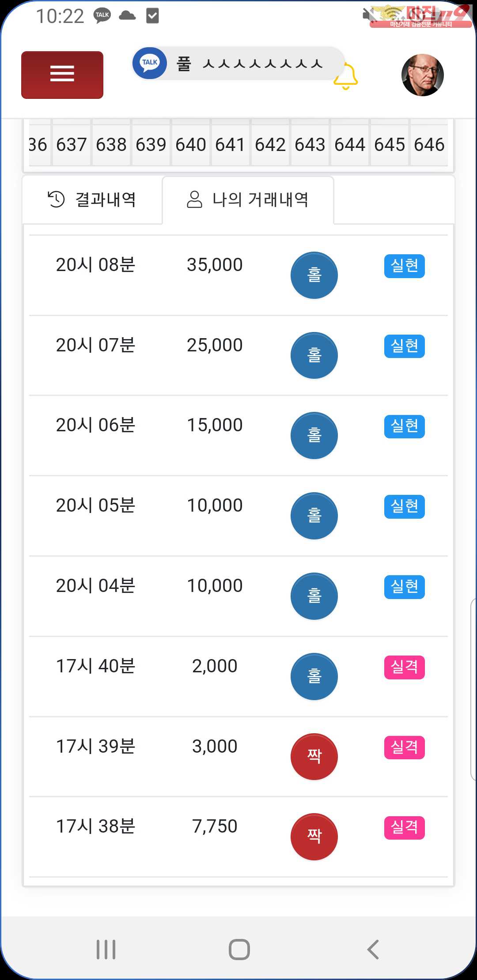477x980 pixels.
Task: Tap the 홀 circle for 20시 08분
Action: pos(314,275)
